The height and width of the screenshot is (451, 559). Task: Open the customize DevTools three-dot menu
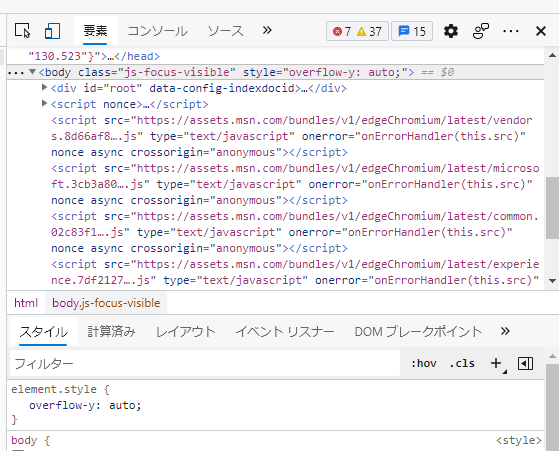click(511, 31)
